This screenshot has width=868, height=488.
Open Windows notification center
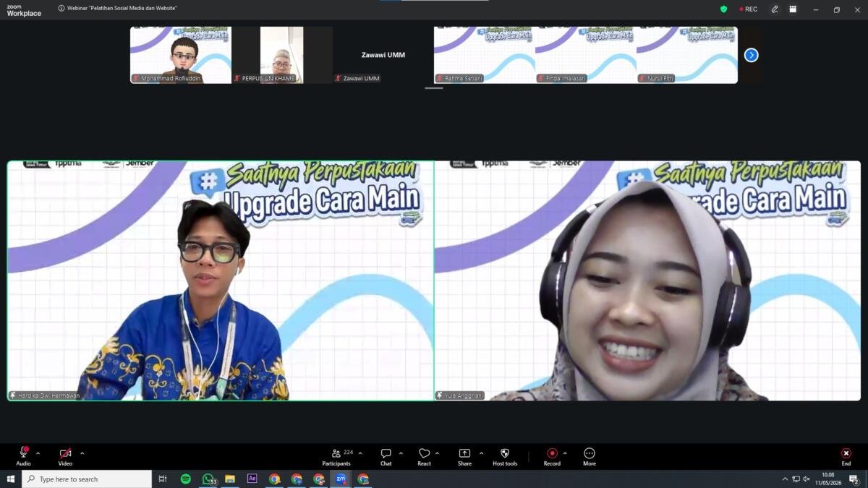[x=854, y=479]
